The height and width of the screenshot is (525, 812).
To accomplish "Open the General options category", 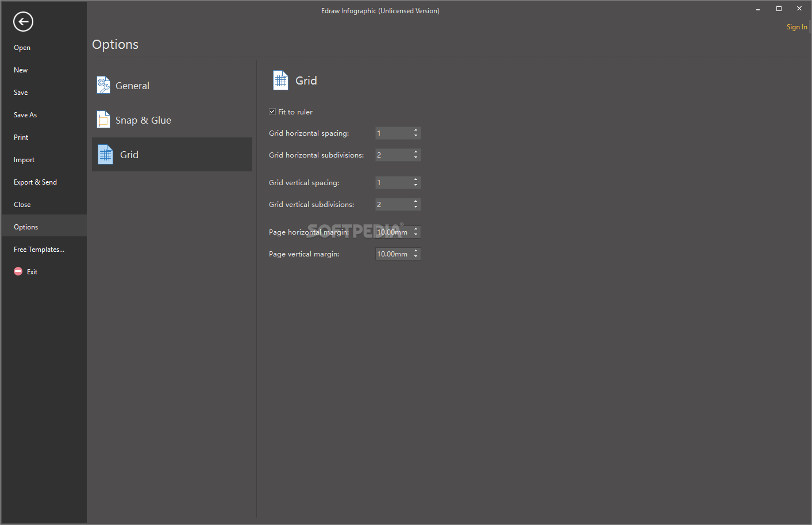I will pos(172,86).
